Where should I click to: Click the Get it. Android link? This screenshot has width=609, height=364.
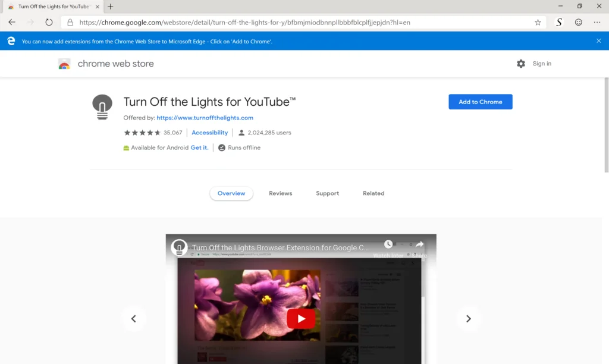pyautogui.click(x=200, y=148)
